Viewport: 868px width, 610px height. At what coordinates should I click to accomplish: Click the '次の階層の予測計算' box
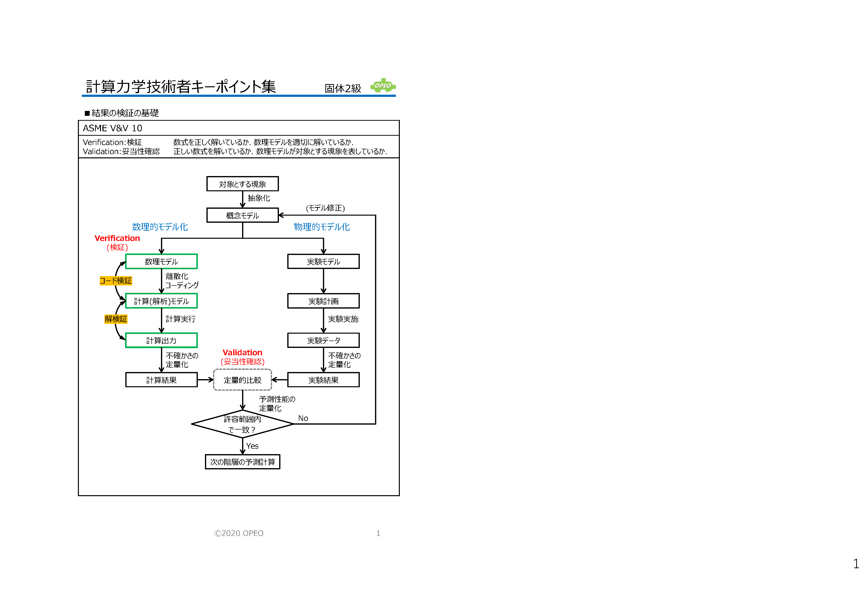[x=243, y=462]
